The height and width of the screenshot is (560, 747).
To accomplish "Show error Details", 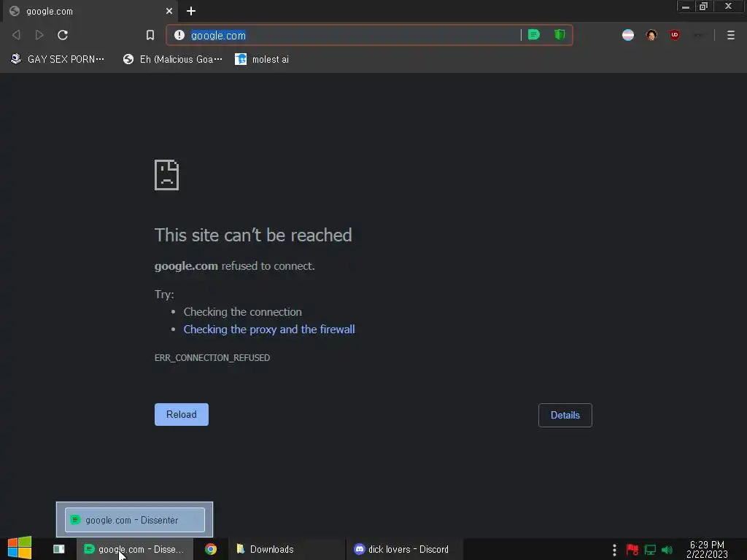I will pyautogui.click(x=565, y=415).
